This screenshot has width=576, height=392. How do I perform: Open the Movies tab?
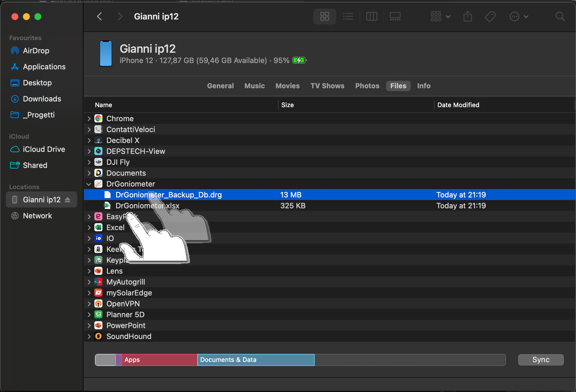[287, 86]
